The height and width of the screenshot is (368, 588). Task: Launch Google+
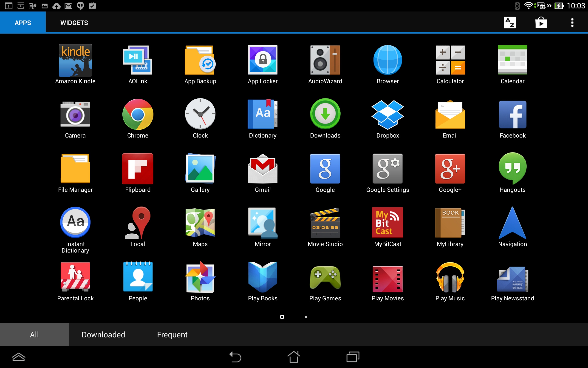click(x=450, y=173)
